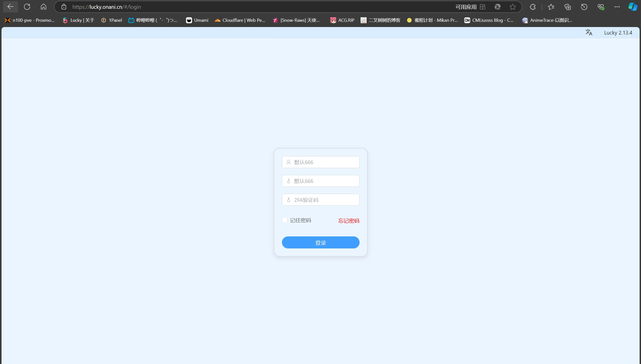The width and height of the screenshot is (641, 364).
Task: Open the browser history icon
Action: (x=584, y=7)
